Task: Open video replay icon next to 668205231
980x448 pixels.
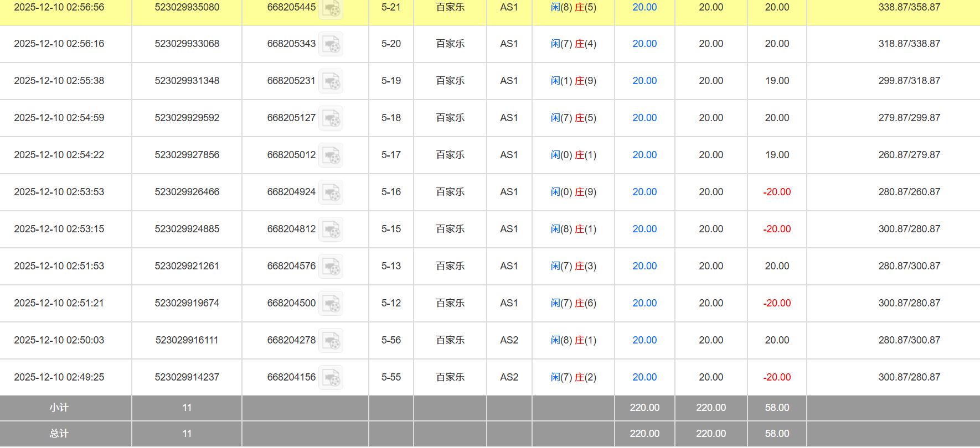Action: tap(331, 81)
